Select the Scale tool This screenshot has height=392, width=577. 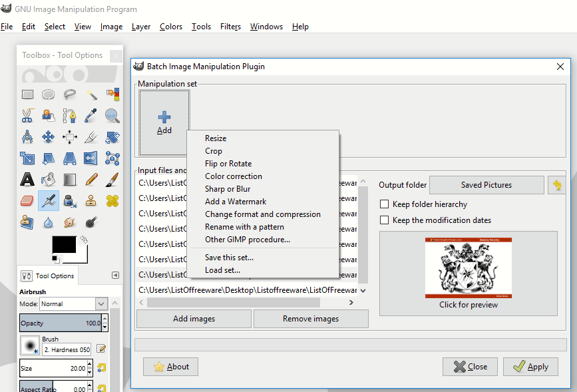coord(27,158)
